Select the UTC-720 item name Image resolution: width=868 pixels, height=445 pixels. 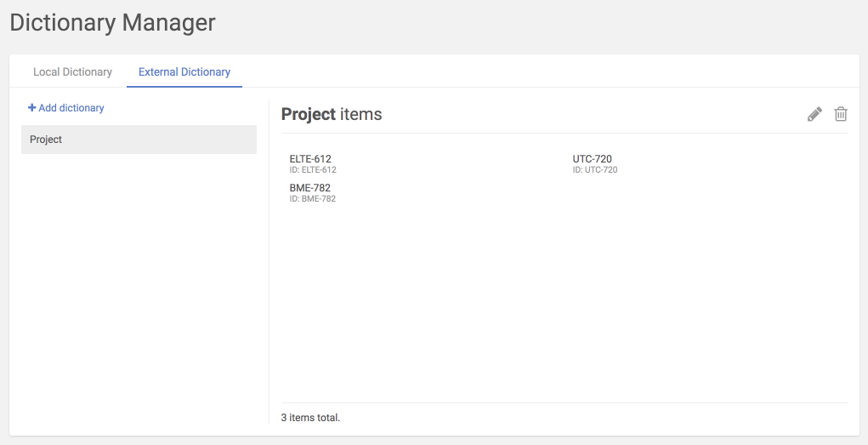593,159
